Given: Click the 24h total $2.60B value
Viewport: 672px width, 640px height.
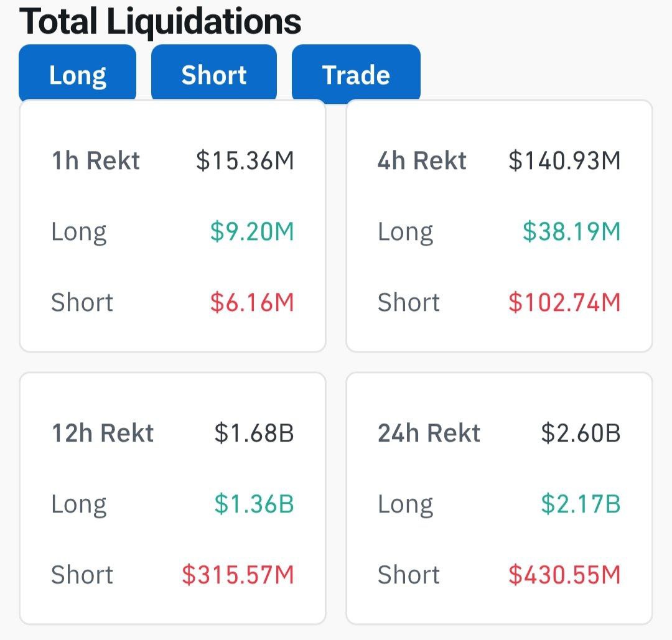Looking at the screenshot, I should click(x=581, y=433).
